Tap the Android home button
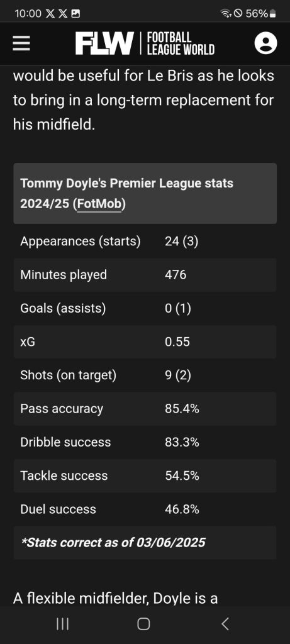 (x=143, y=625)
